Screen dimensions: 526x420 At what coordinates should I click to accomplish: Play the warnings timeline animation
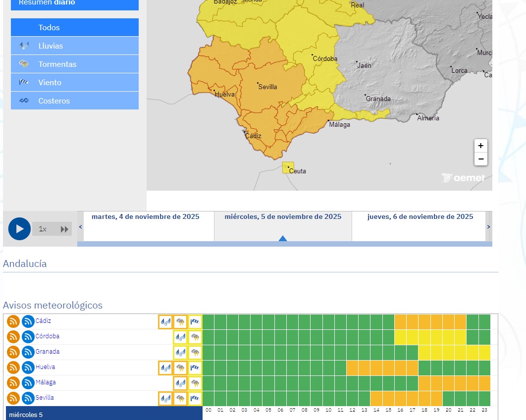pos(19,229)
